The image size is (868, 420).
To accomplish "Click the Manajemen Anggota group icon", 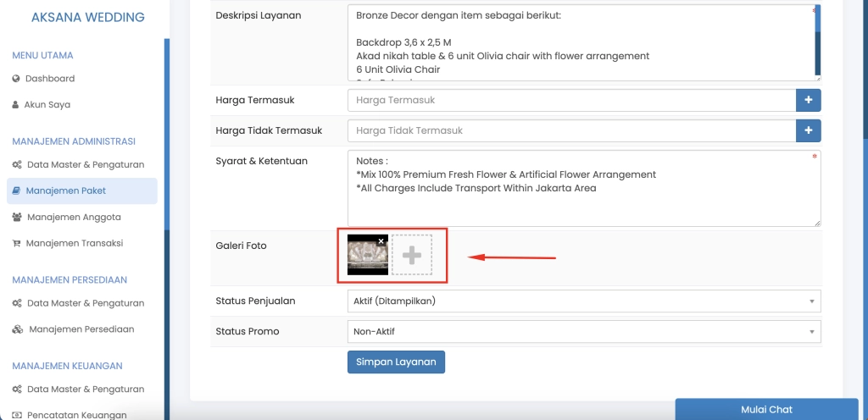I will (x=17, y=217).
